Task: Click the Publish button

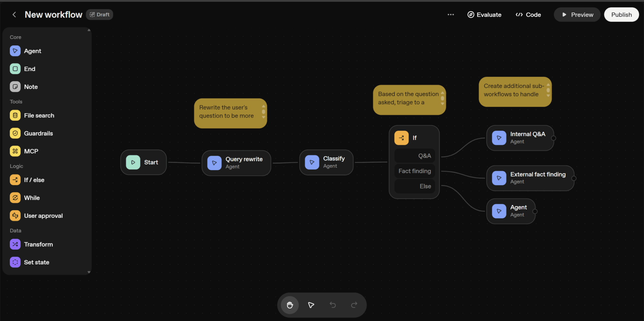Action: point(621,15)
